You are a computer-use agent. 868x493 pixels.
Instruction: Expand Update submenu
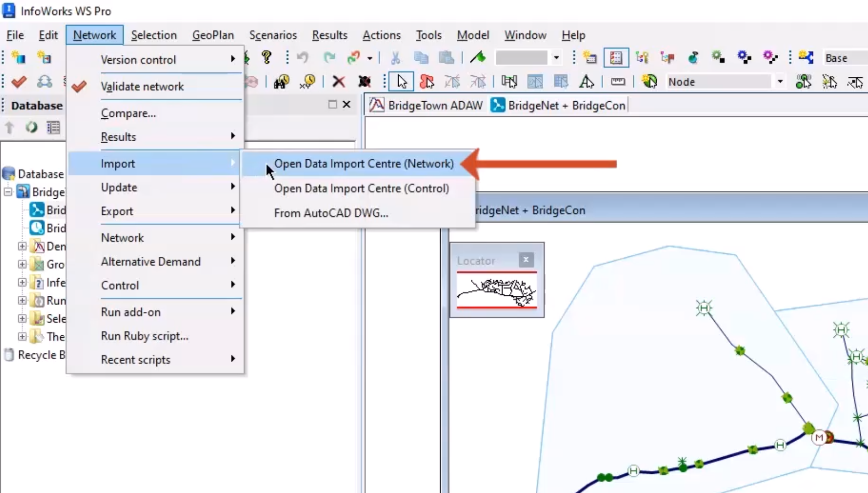click(x=156, y=187)
